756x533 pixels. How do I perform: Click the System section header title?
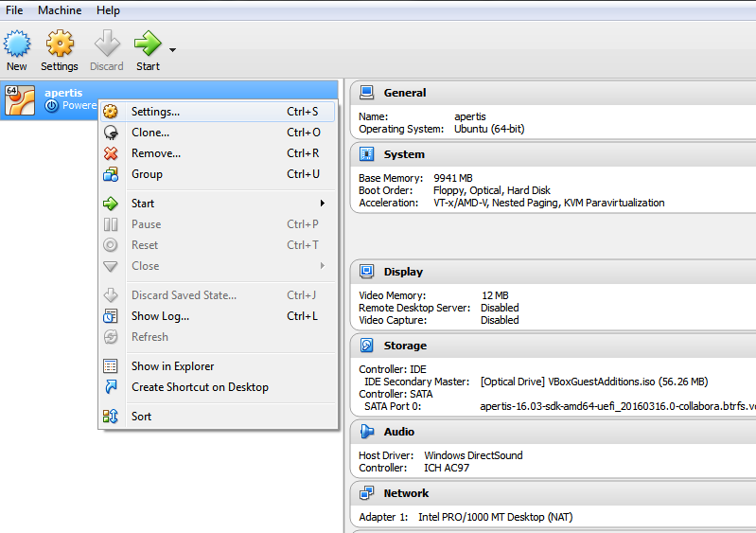point(404,154)
